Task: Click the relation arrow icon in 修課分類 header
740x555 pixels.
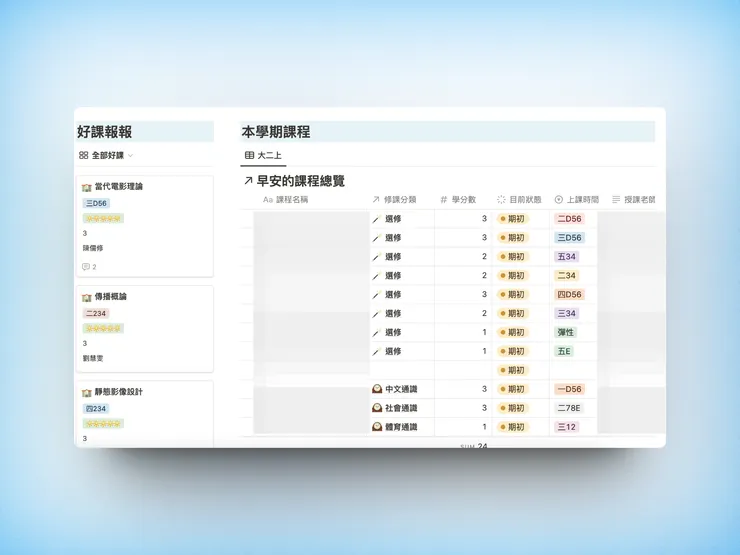Action: coord(376,200)
